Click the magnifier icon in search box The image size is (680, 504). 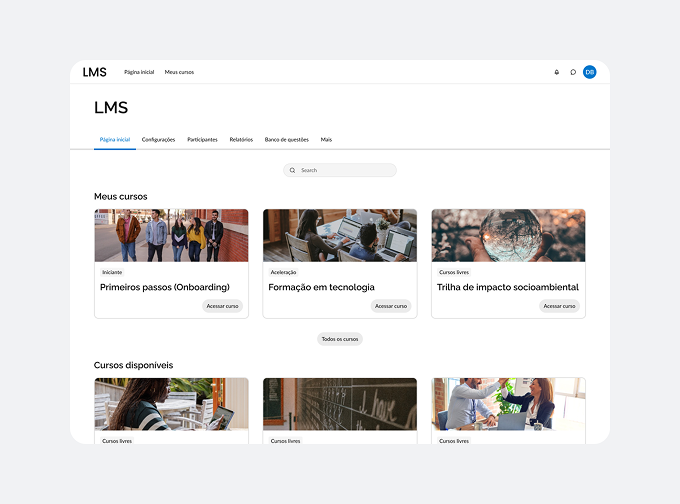[x=293, y=170]
